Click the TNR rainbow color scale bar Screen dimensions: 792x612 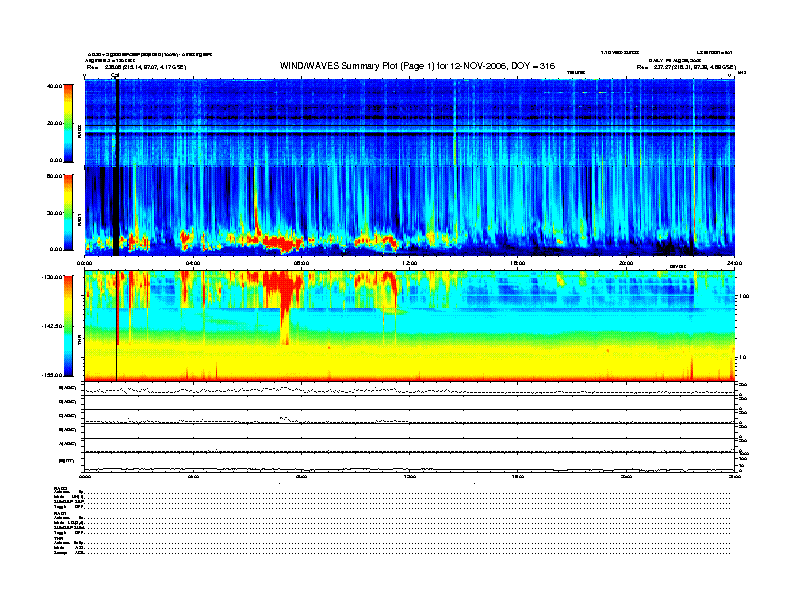(68, 326)
